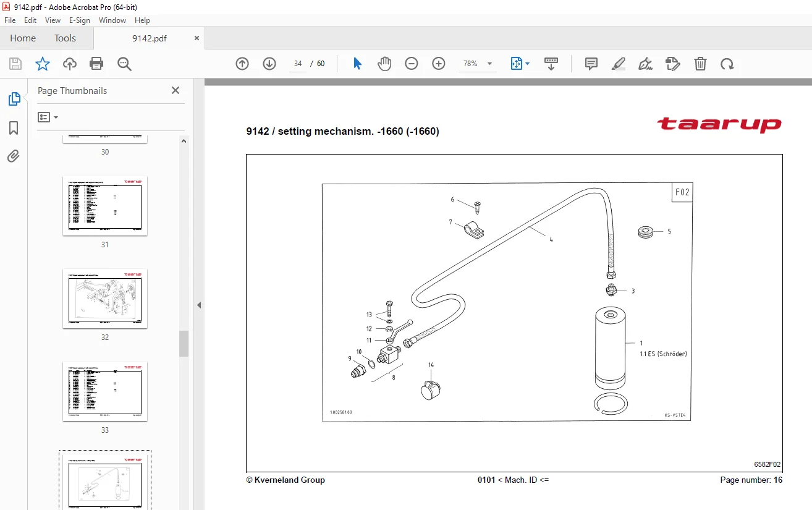Select page 32 thumbnail

105,299
